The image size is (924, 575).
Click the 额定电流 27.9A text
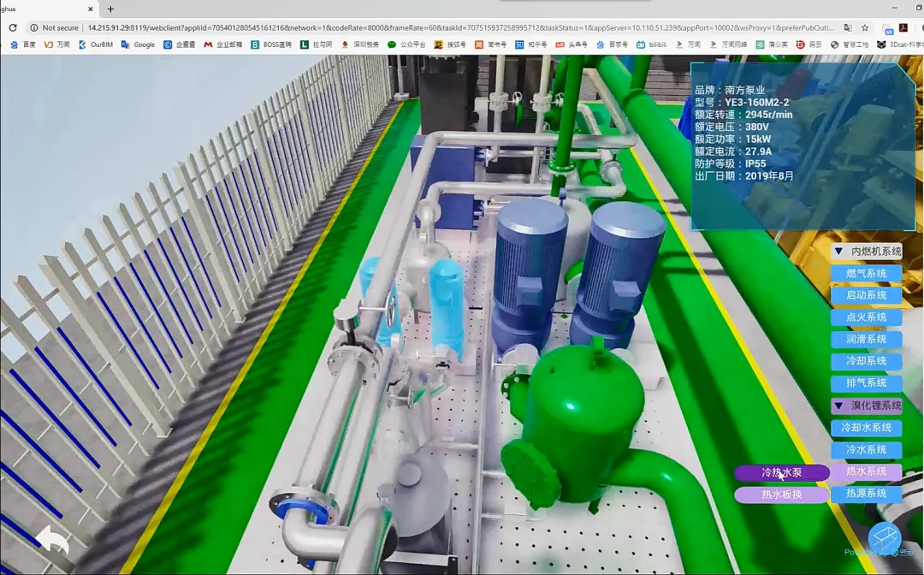point(732,151)
